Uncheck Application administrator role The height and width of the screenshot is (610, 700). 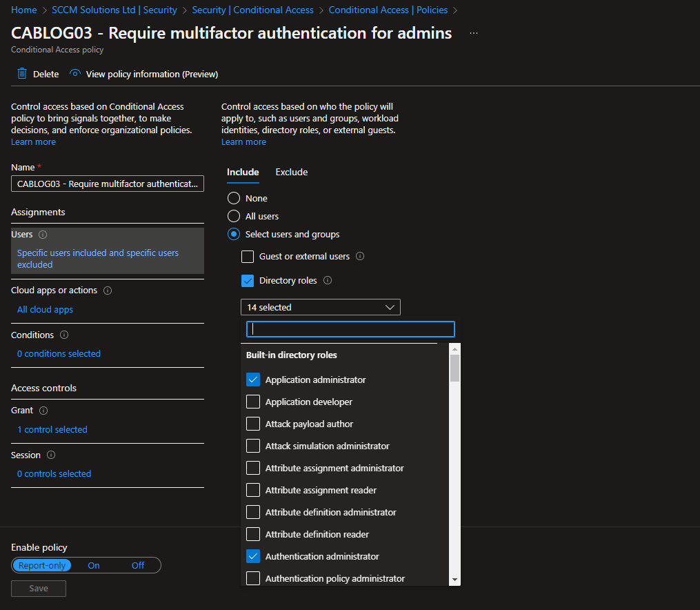click(x=253, y=380)
